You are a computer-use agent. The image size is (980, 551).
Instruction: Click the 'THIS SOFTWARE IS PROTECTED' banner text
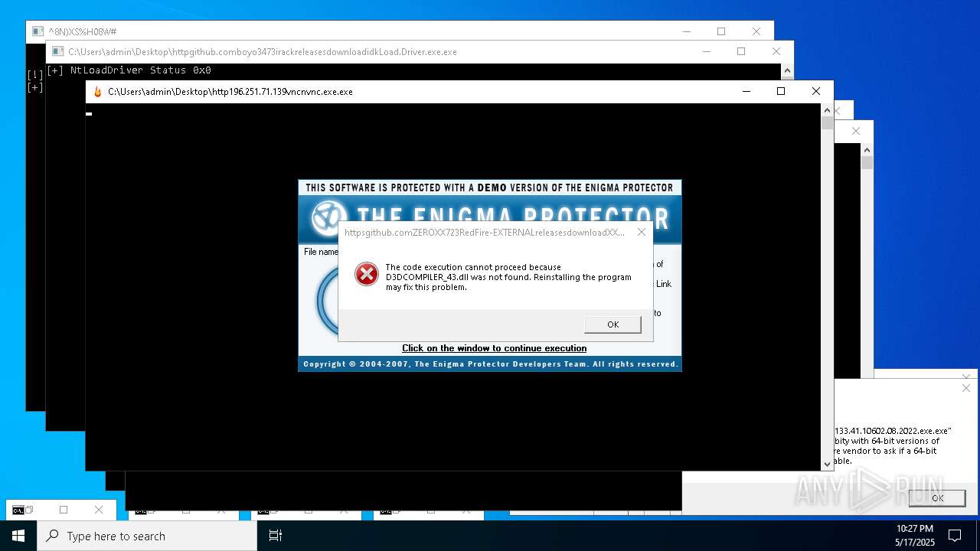coord(489,187)
